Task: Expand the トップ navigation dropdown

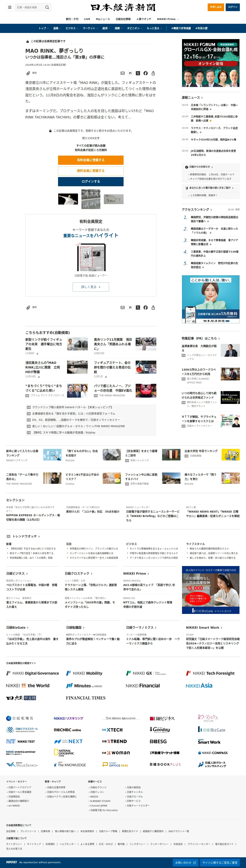Action: 43,28
